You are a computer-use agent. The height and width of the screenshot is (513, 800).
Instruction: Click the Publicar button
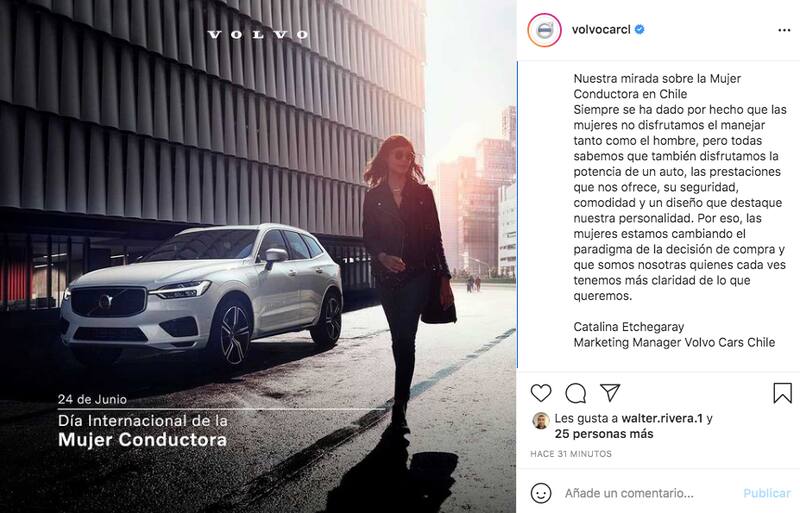click(x=766, y=493)
